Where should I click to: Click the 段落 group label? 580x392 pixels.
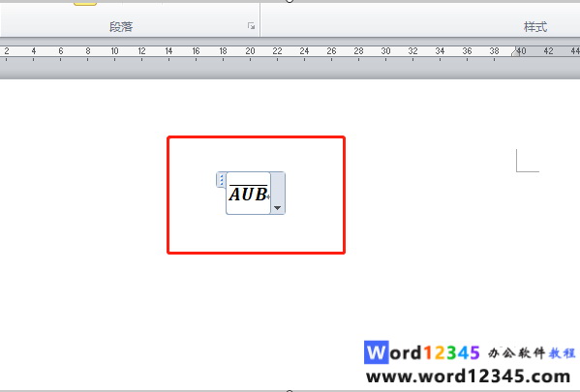[121, 27]
